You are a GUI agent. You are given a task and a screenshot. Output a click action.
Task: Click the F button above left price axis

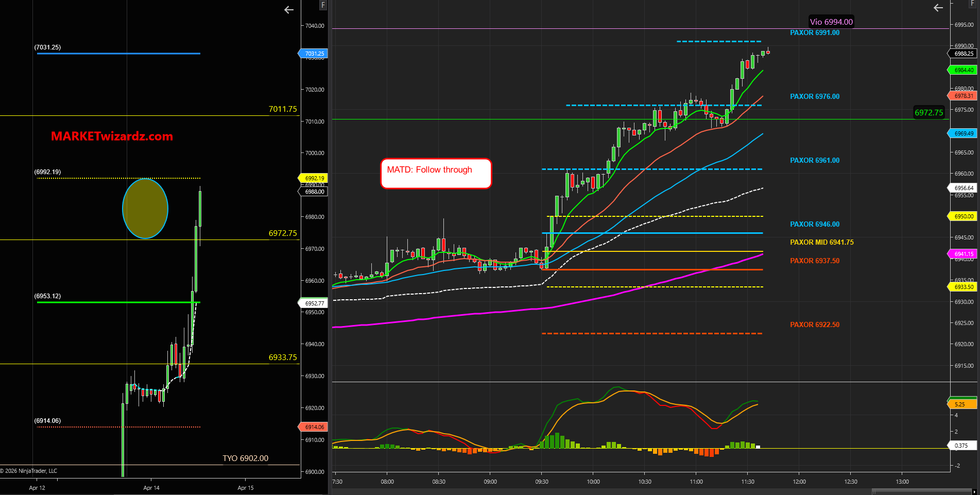point(323,5)
